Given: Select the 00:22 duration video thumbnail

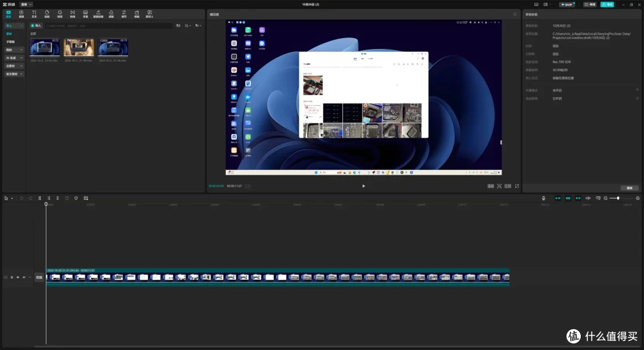Looking at the screenshot, I should (44, 47).
